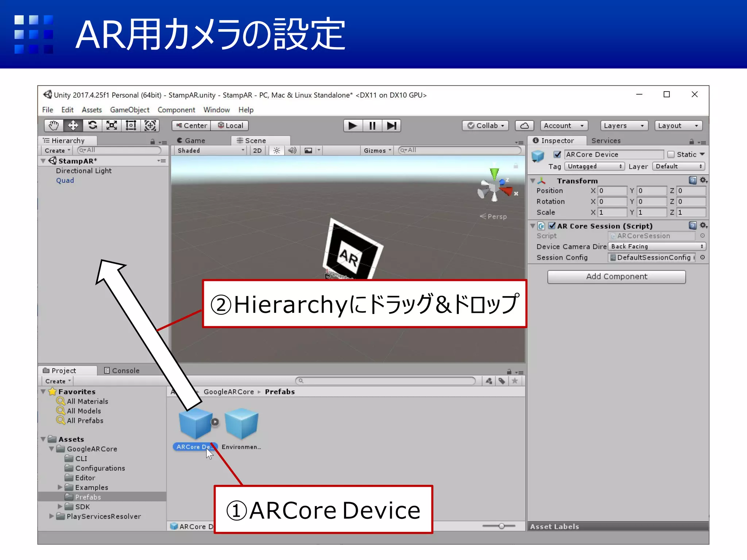Select the combined Transform tool
The width and height of the screenshot is (747, 560).
point(150,125)
